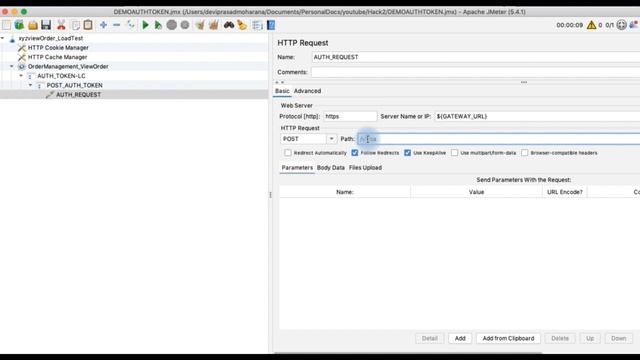Uncheck Follow Redirects
The width and height of the screenshot is (640, 360).
point(355,153)
